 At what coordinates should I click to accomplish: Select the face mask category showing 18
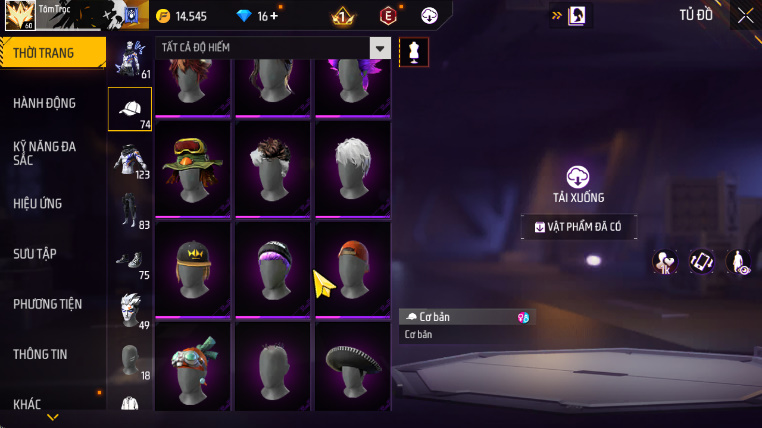click(130, 360)
